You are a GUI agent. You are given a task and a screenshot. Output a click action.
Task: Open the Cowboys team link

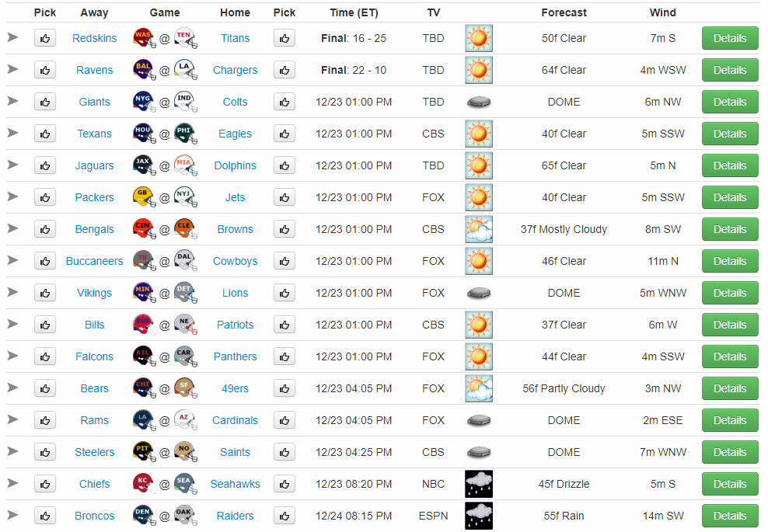[x=235, y=261]
